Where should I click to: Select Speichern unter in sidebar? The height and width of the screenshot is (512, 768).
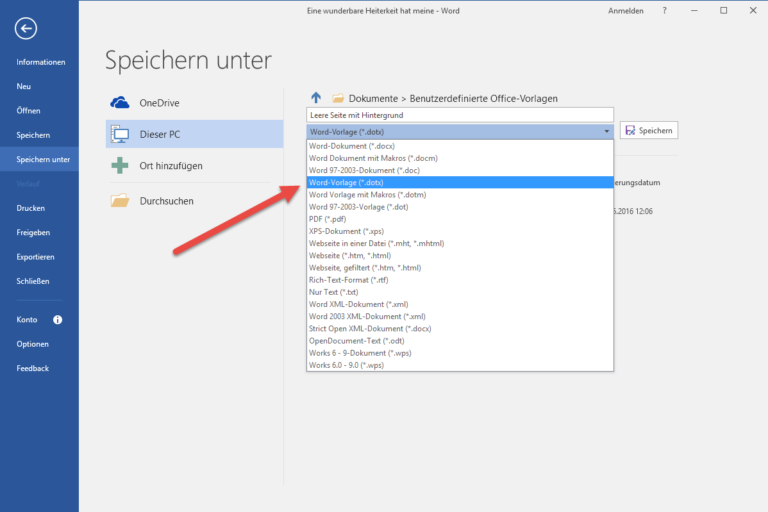[43, 159]
